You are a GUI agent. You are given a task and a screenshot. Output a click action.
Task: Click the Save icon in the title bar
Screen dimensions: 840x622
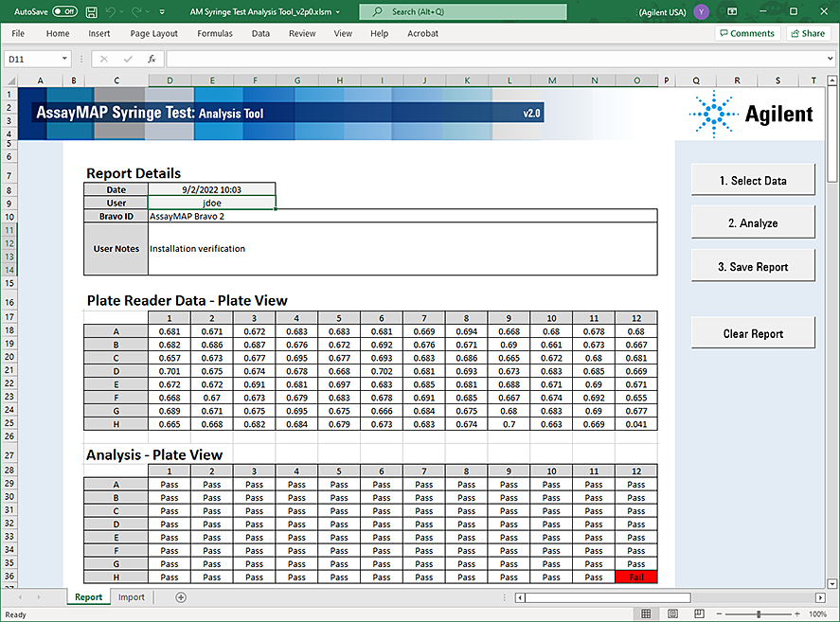coord(92,11)
